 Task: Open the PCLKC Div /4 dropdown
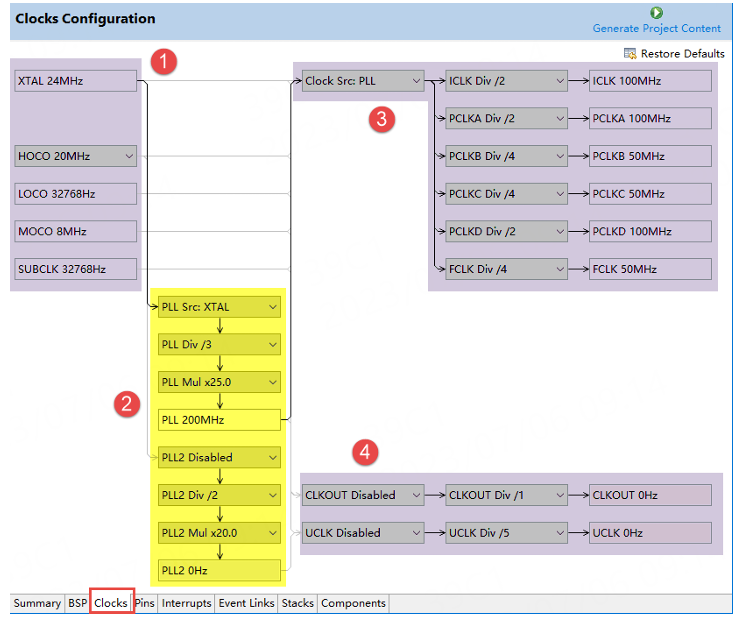(506, 194)
